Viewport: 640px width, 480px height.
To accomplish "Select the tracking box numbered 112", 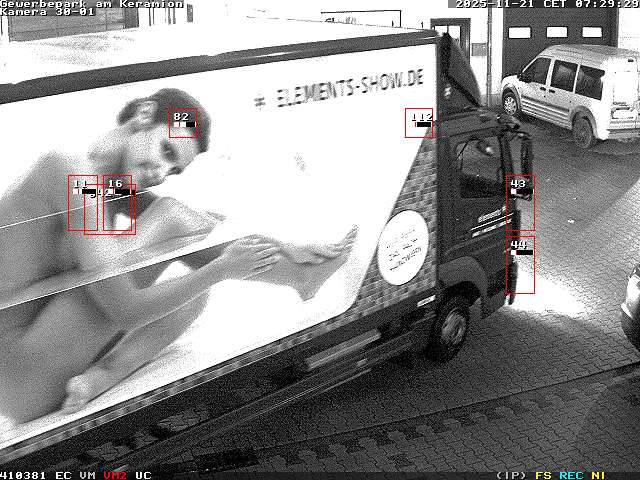I will pyautogui.click(x=419, y=123).
